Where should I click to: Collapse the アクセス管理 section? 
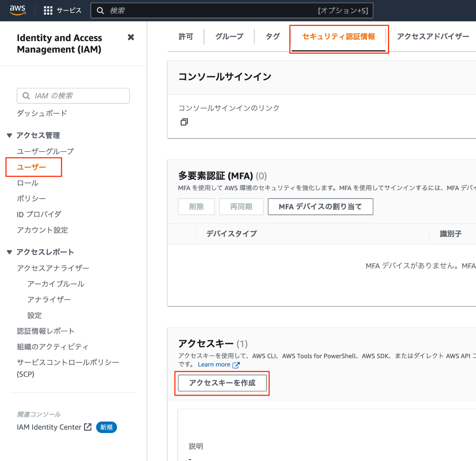pyautogui.click(x=10, y=135)
